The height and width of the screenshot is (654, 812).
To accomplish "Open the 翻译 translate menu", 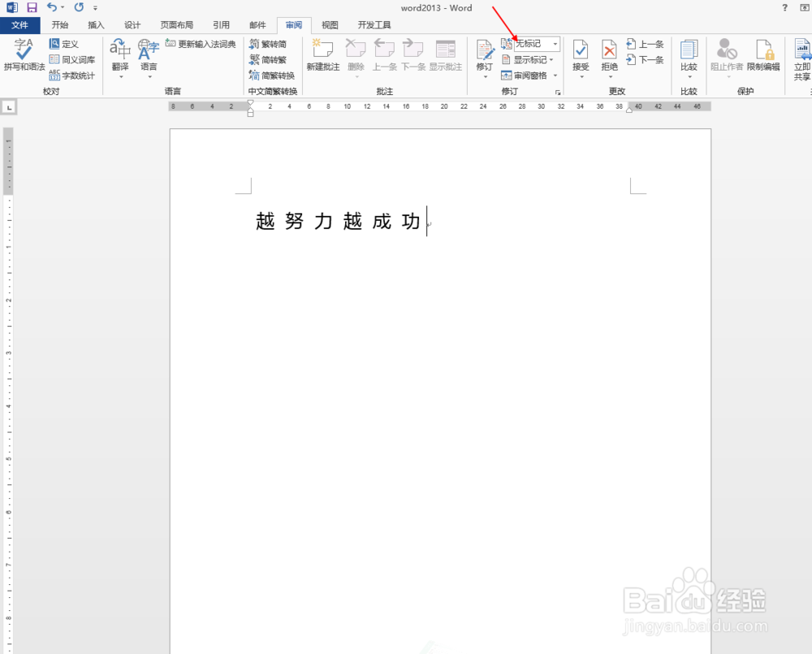I will click(x=119, y=58).
